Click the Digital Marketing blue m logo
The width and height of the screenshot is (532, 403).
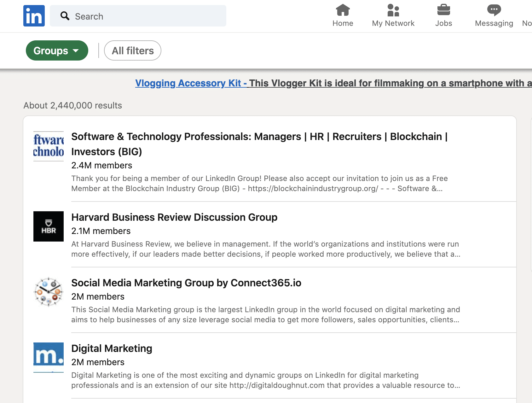(49, 358)
